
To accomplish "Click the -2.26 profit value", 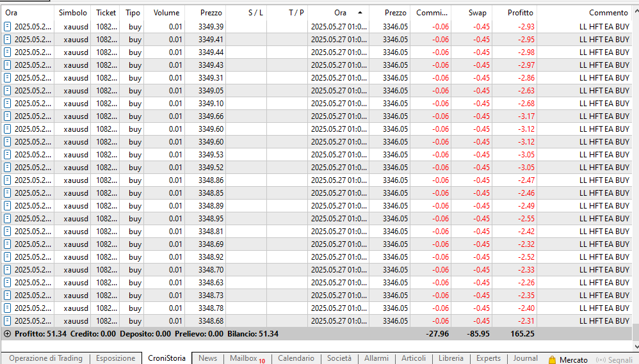I will pyautogui.click(x=526, y=283).
